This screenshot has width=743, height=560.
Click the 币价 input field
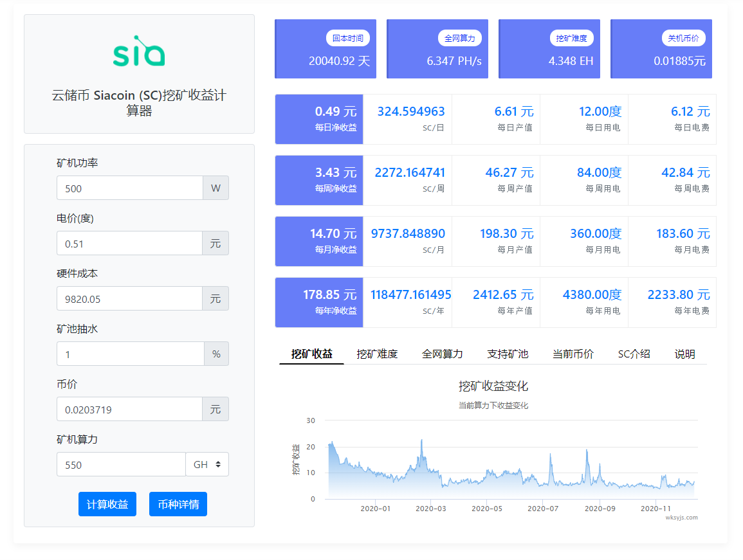[x=129, y=410]
